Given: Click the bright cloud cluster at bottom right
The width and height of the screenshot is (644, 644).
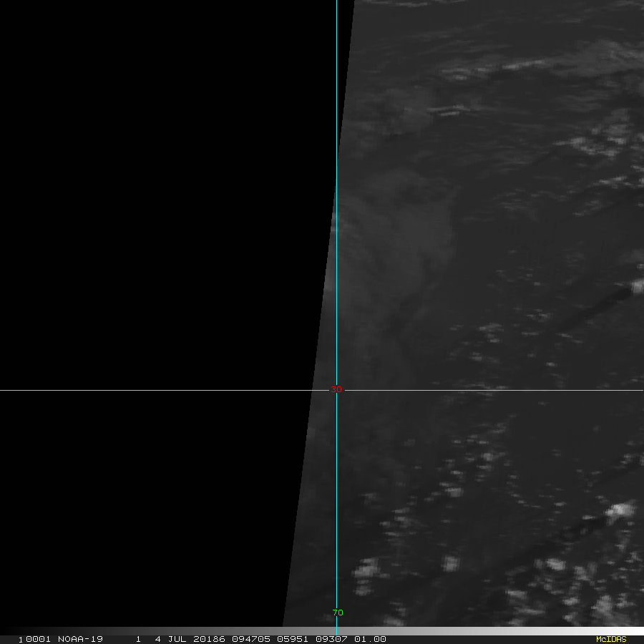Looking at the screenshot, I should [620, 512].
